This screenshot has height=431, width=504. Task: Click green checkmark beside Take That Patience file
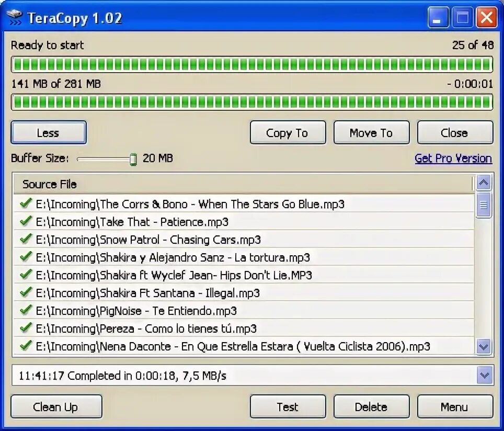pyautogui.click(x=26, y=221)
